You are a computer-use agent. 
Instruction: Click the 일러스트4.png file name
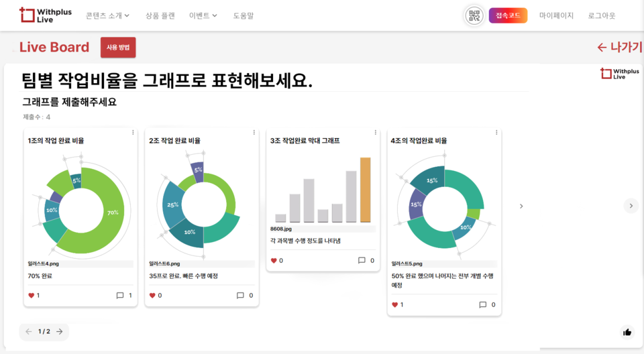click(x=43, y=263)
